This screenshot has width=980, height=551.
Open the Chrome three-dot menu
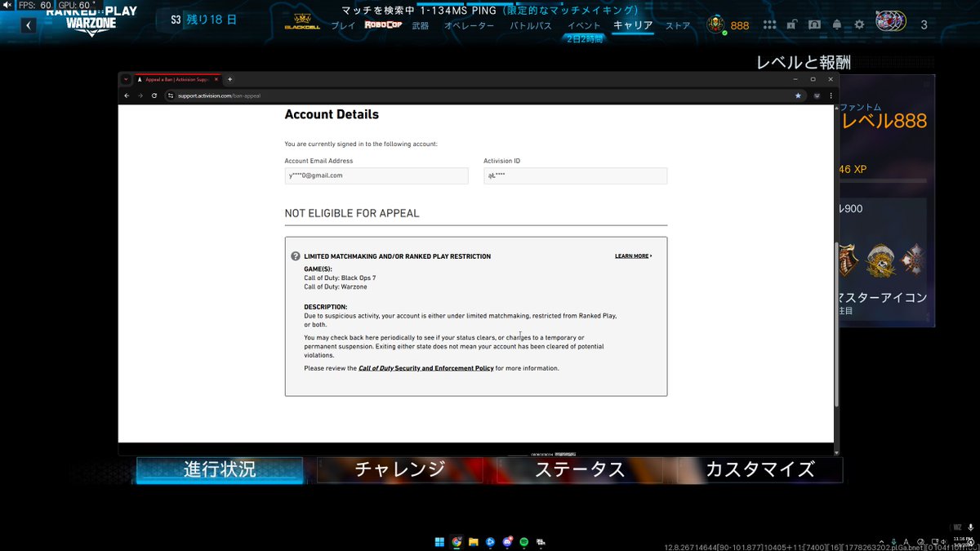tap(831, 96)
